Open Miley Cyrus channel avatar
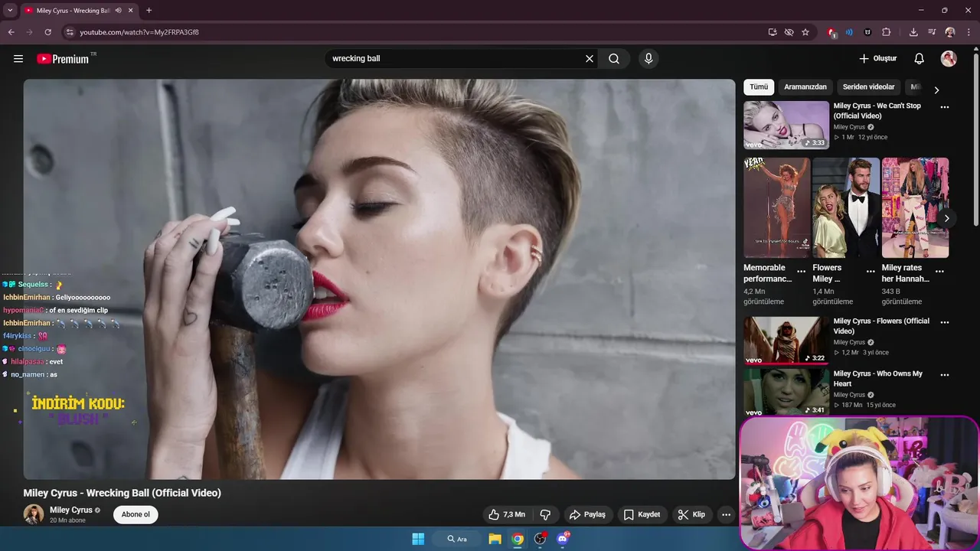980x551 pixels. (x=33, y=514)
